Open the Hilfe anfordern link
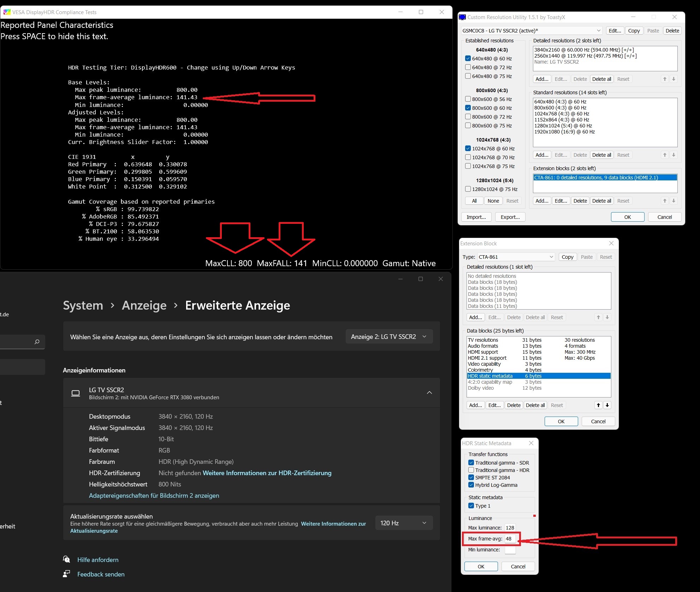Image resolution: width=700 pixels, height=592 pixels. [x=98, y=560]
